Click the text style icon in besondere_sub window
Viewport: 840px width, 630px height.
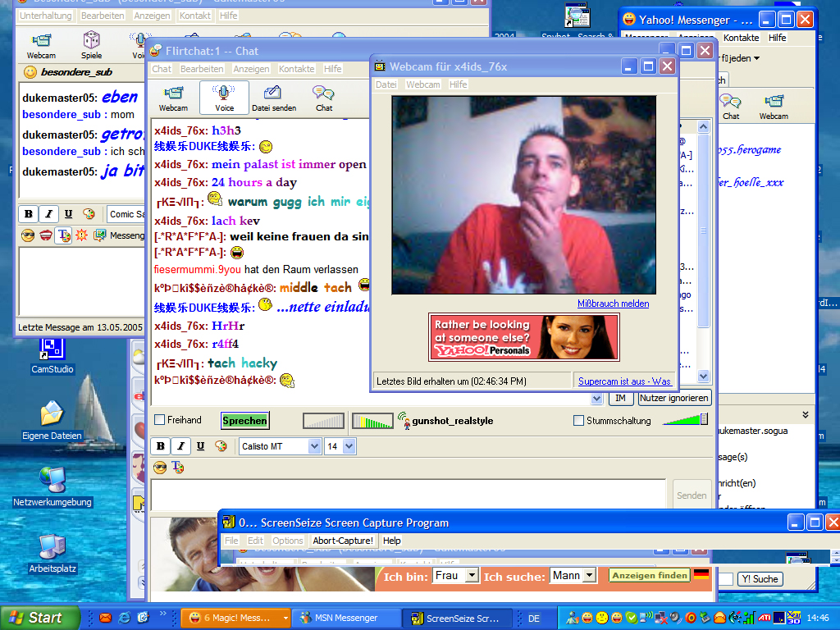pyautogui.click(x=64, y=235)
